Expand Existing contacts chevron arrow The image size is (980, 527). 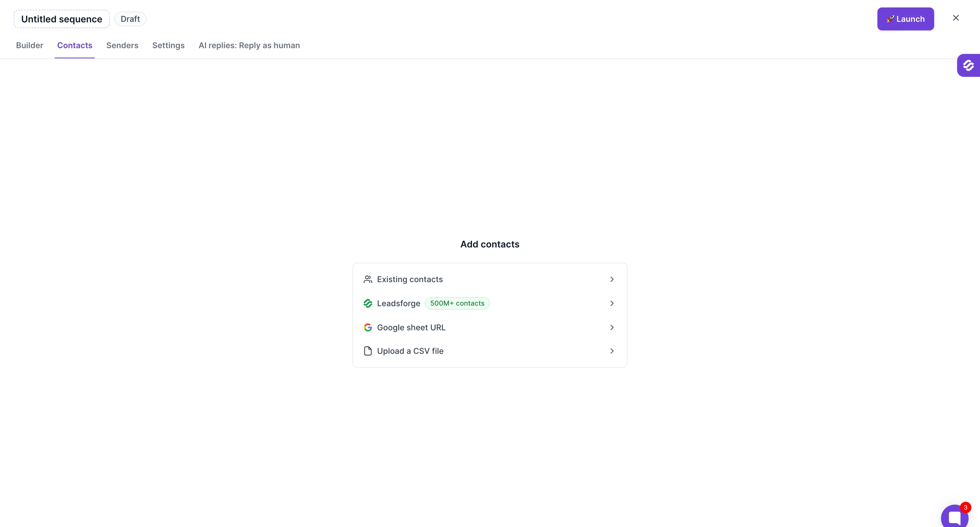click(612, 279)
